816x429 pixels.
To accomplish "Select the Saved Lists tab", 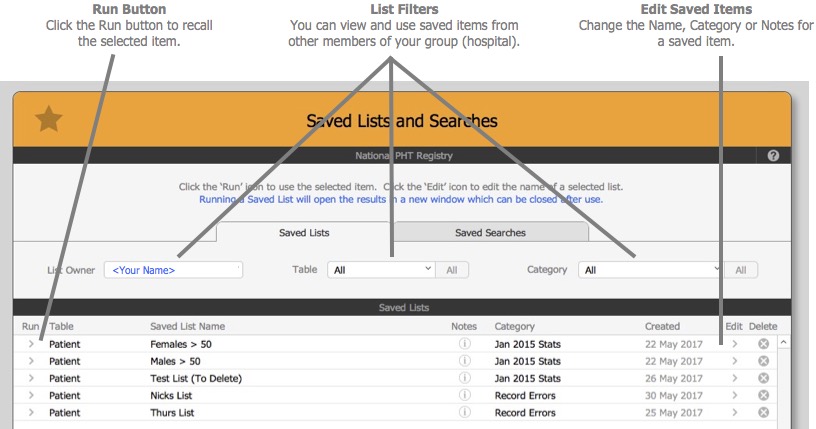I will click(x=304, y=233).
